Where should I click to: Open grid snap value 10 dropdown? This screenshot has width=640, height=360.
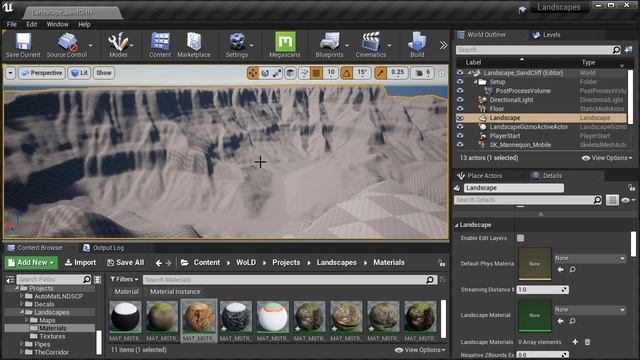[331, 73]
